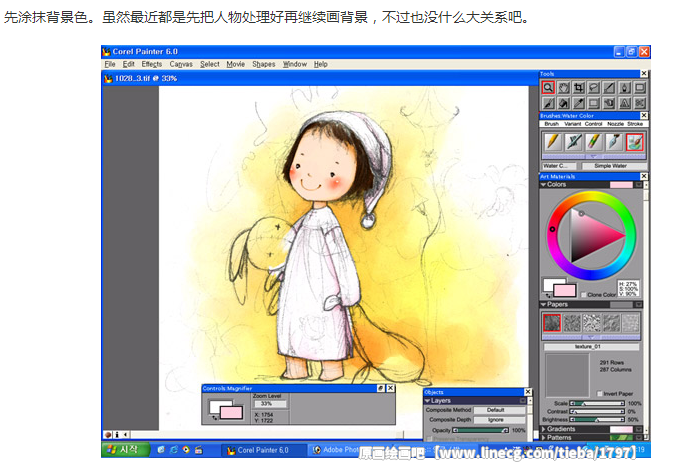Switch to Corel Painter 6.0 taskbar button
The image size is (677, 472).
click(x=263, y=450)
